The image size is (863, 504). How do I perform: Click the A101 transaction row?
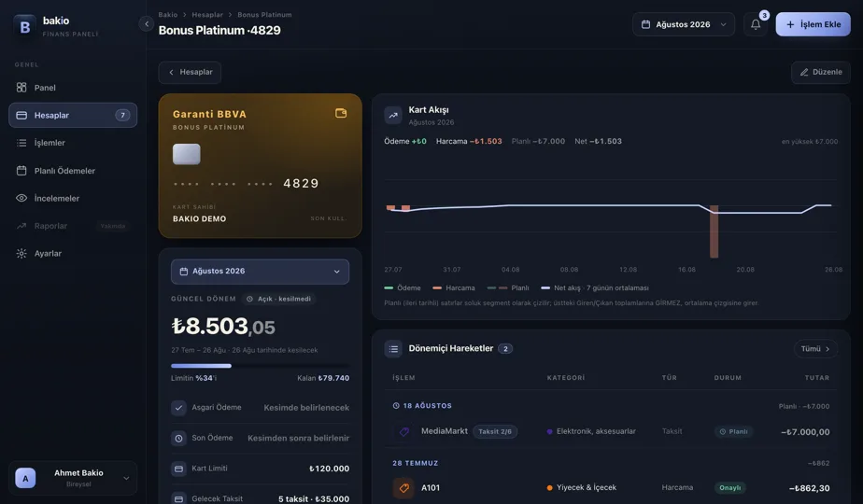[x=611, y=488]
